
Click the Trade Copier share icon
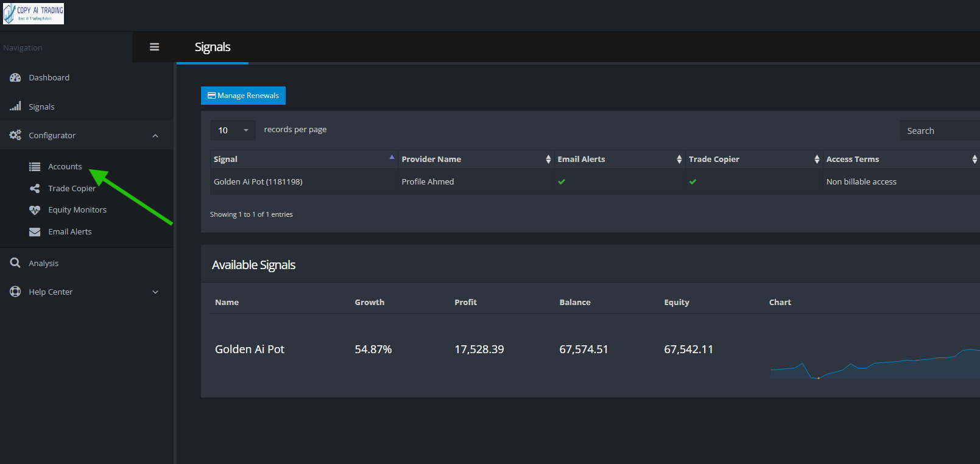[35, 188]
